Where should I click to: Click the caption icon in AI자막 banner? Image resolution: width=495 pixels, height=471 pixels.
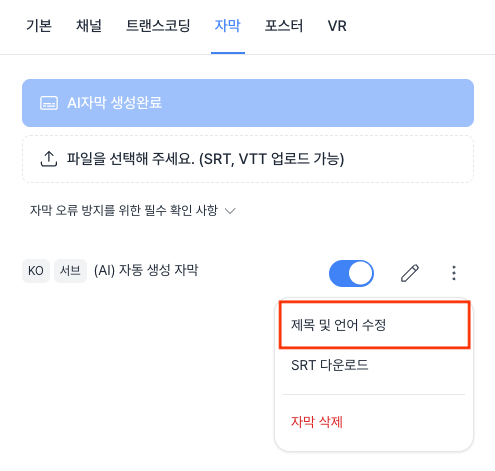click(49, 103)
